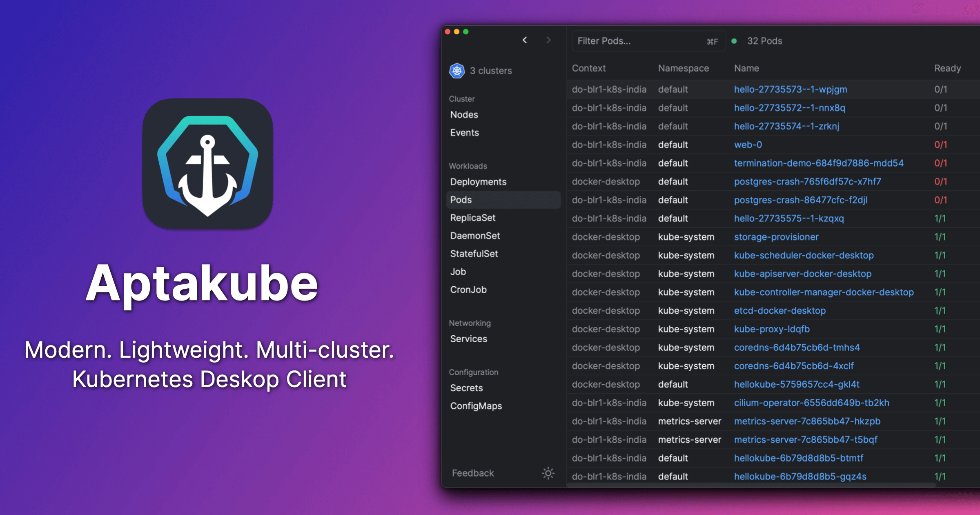Open pod metrics-server-7c865bb47-hkzpb
Viewport: 980px width, 515px height.
(x=807, y=421)
